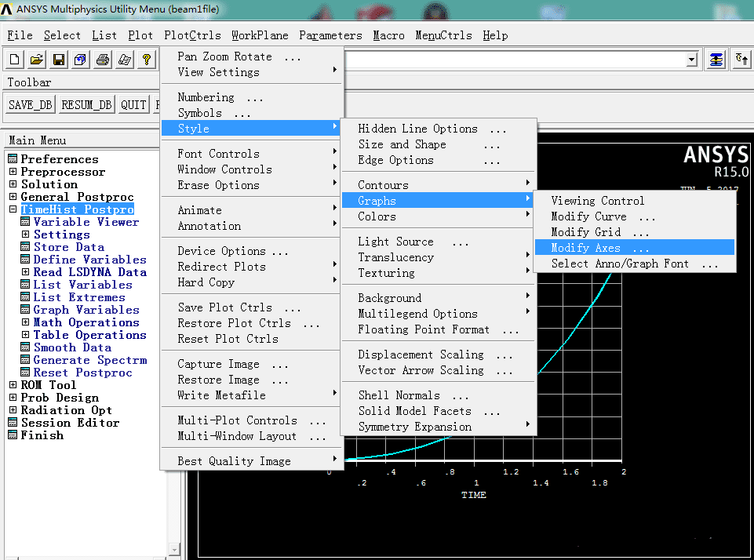Click the printer icon in toolbar

103,60
